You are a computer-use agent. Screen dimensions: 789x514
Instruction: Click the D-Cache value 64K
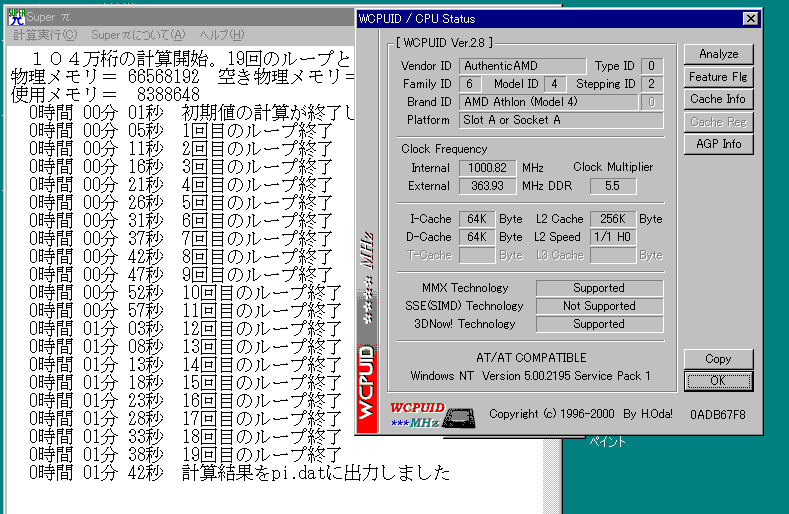(477, 237)
